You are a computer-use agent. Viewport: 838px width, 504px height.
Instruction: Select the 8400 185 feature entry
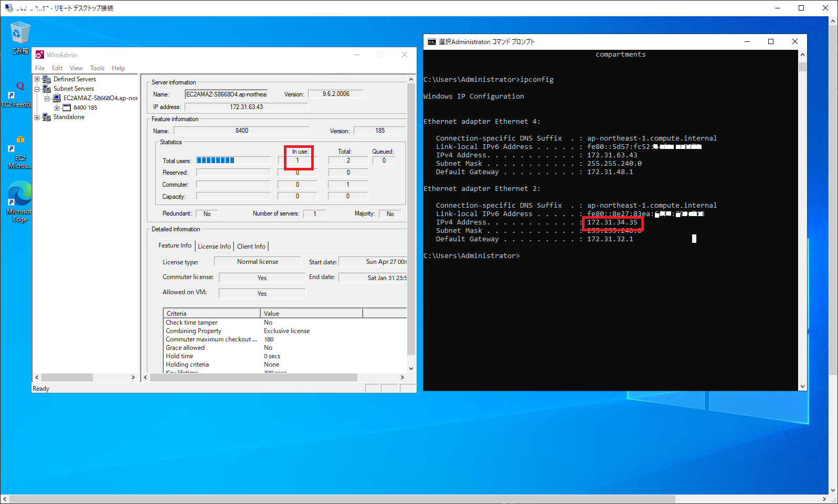tap(85, 108)
